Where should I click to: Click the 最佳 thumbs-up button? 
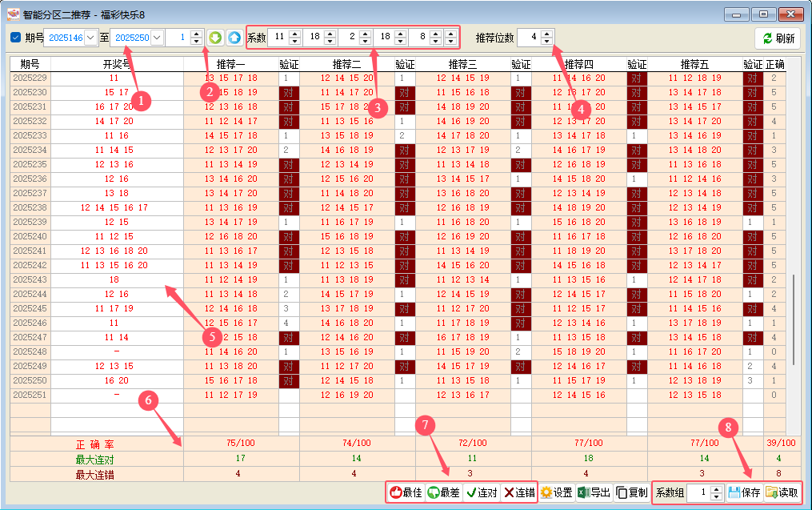click(x=406, y=492)
